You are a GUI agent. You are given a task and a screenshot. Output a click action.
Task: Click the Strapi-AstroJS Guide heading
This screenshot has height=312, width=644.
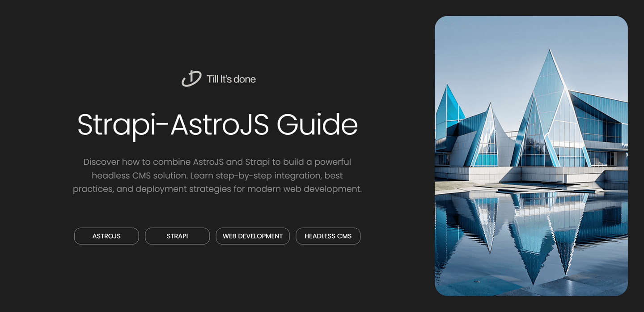(x=217, y=125)
